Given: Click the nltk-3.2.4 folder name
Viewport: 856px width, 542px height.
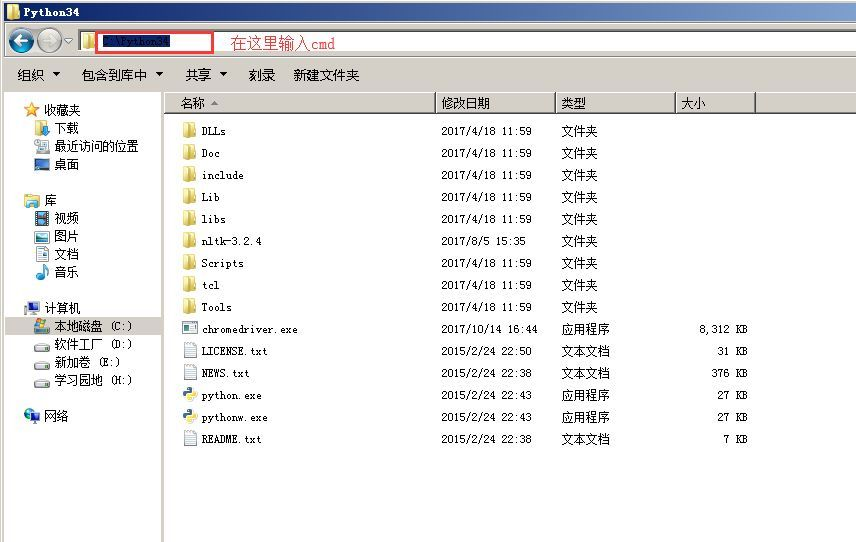Looking at the screenshot, I should [x=231, y=241].
